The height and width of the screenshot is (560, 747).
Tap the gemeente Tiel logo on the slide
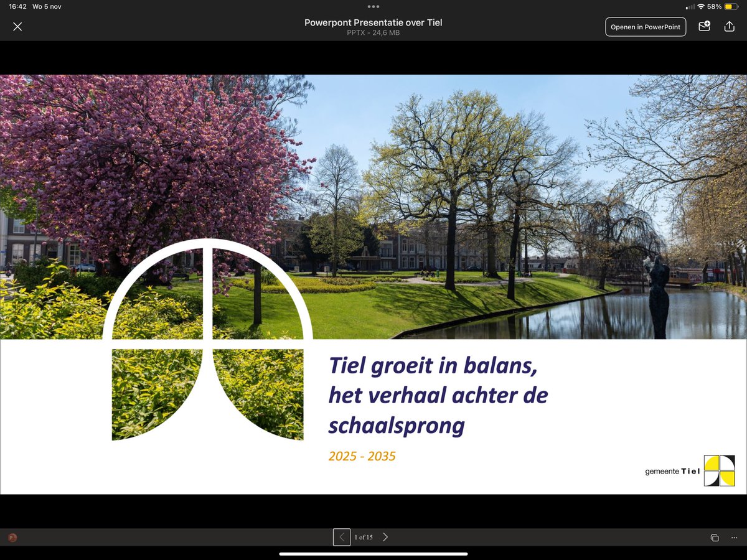[691, 470]
